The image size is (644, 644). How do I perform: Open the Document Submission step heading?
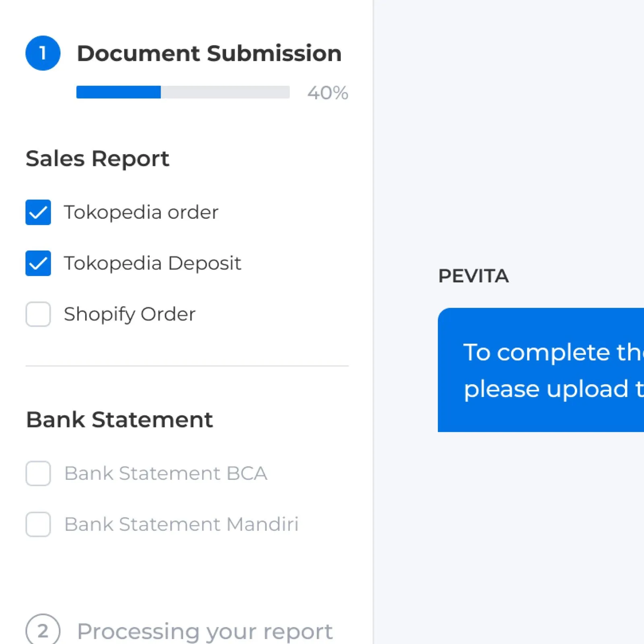click(x=209, y=53)
